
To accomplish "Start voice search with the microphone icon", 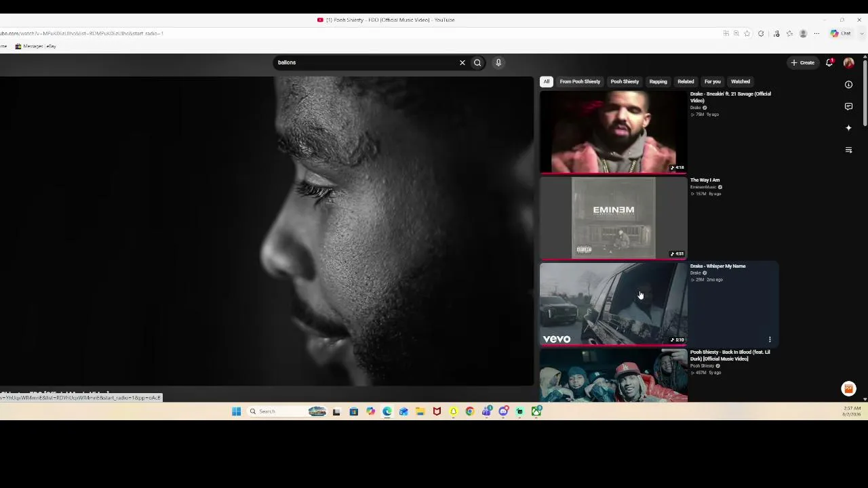I will (x=498, y=62).
